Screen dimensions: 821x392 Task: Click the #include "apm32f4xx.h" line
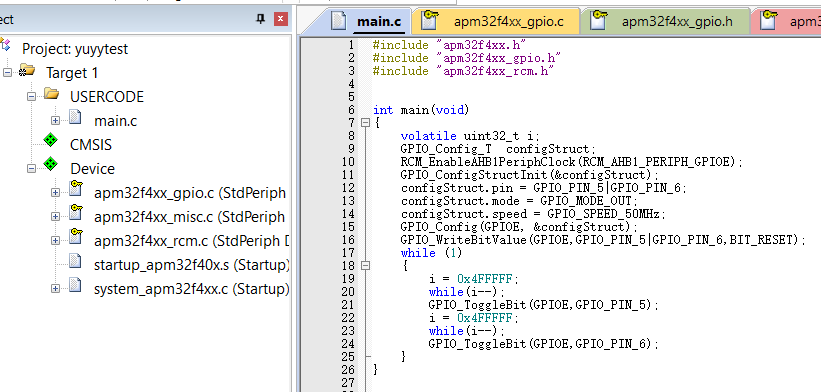[x=450, y=45]
